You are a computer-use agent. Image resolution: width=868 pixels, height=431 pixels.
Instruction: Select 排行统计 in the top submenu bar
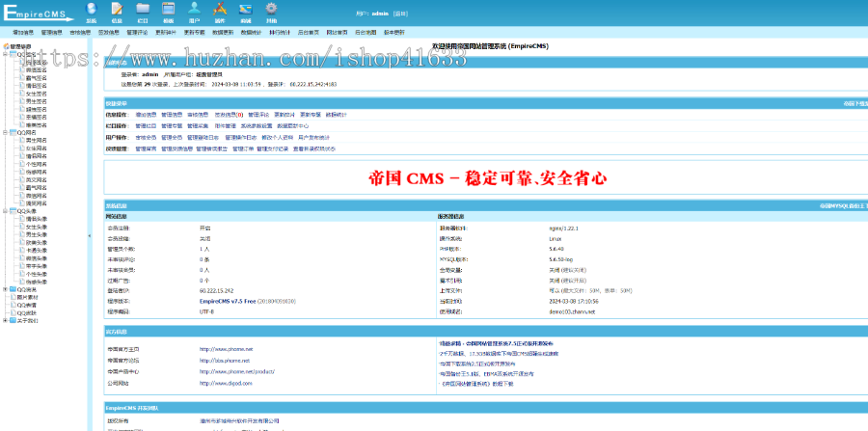pyautogui.click(x=280, y=33)
